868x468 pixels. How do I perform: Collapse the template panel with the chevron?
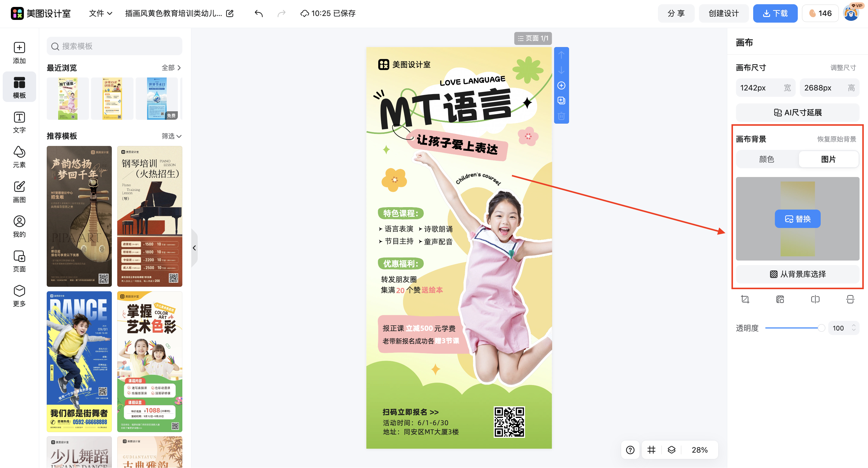coord(194,248)
